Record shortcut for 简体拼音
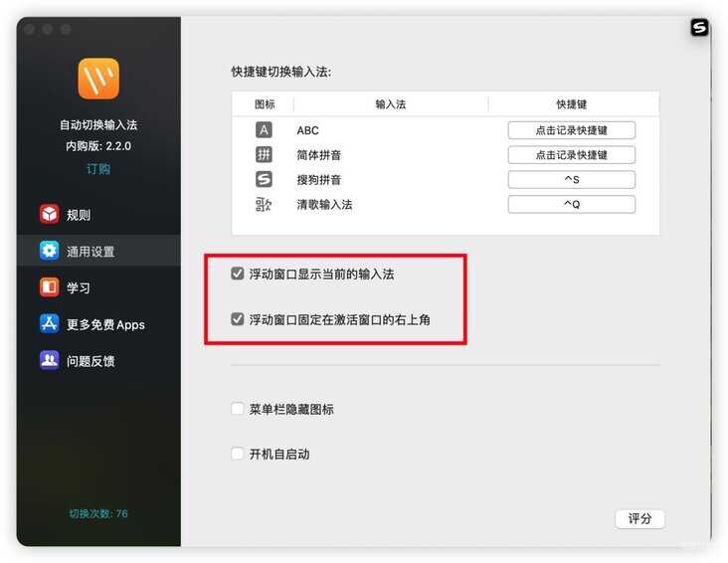This screenshot has width=728, height=563. point(572,155)
